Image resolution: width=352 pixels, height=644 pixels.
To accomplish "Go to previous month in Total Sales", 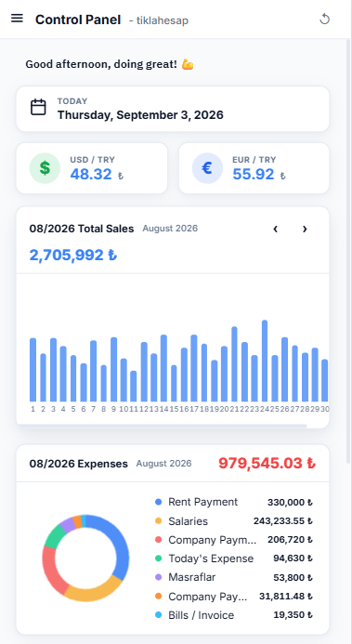I will tap(276, 230).
